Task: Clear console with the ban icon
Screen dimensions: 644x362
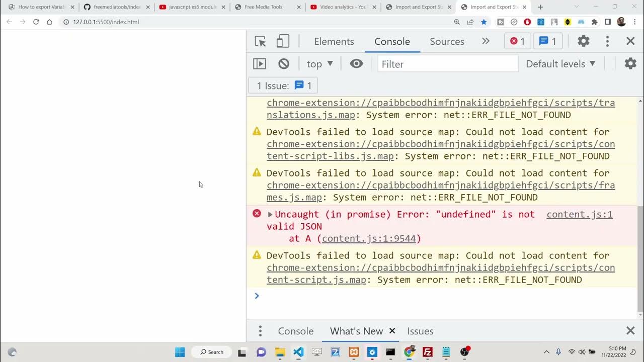Action: coord(284,64)
